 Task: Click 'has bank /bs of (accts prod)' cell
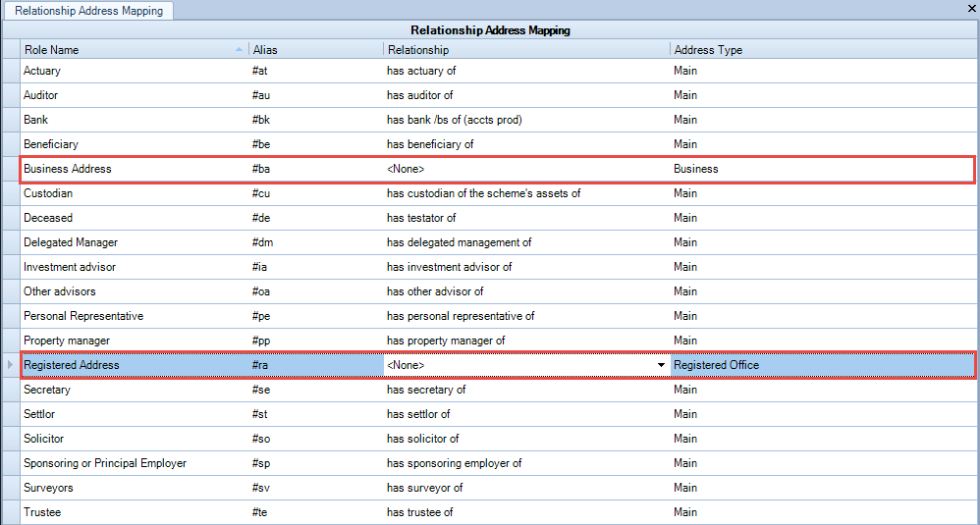[x=526, y=120]
